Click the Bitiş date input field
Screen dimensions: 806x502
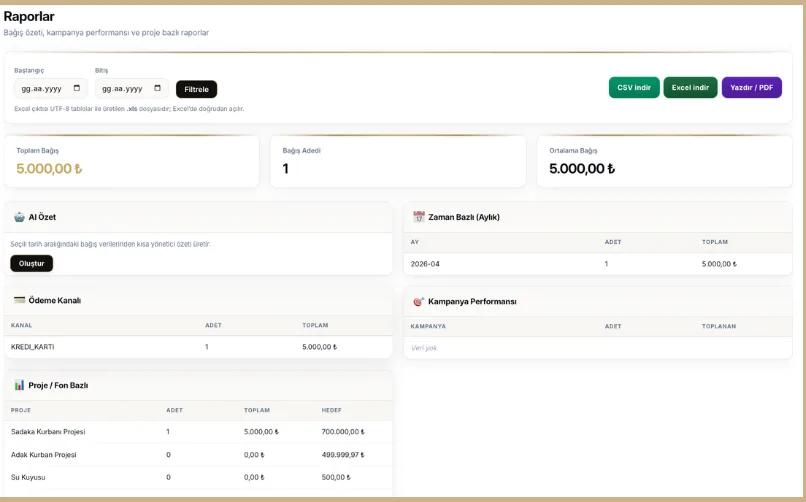point(123,89)
